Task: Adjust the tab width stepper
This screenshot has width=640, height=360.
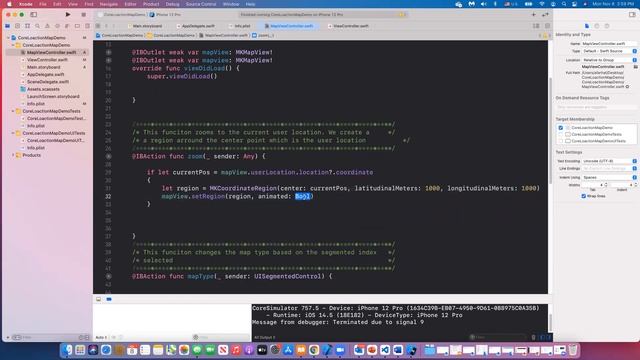Action: click(606, 185)
